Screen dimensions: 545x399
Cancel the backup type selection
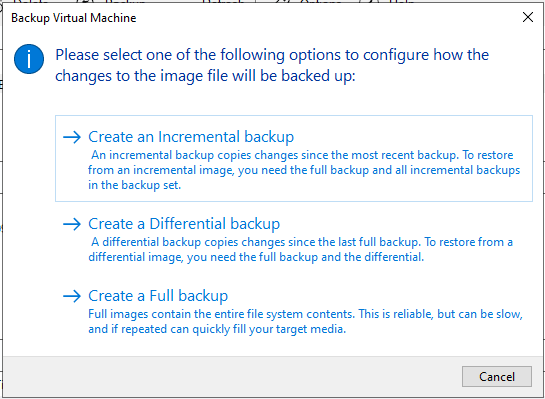(497, 376)
